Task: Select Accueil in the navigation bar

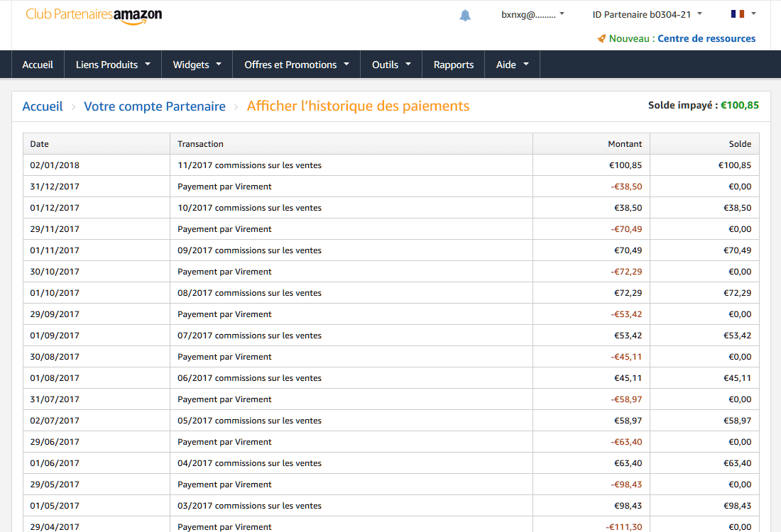Action: [38, 65]
